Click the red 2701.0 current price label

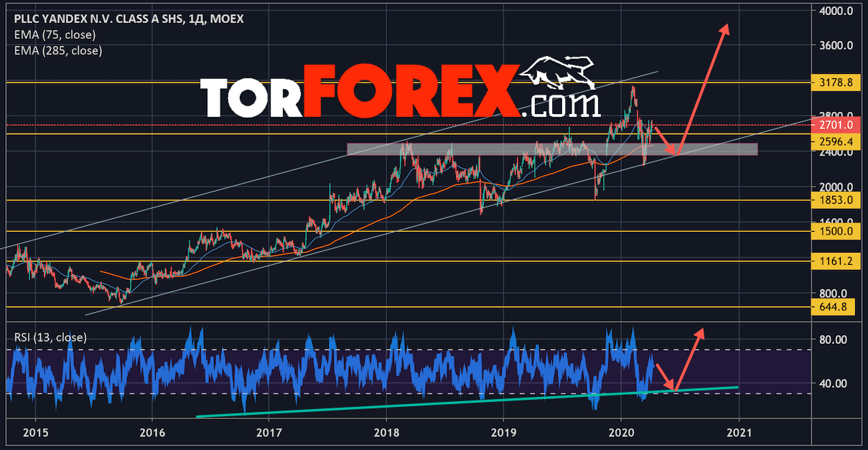point(835,125)
